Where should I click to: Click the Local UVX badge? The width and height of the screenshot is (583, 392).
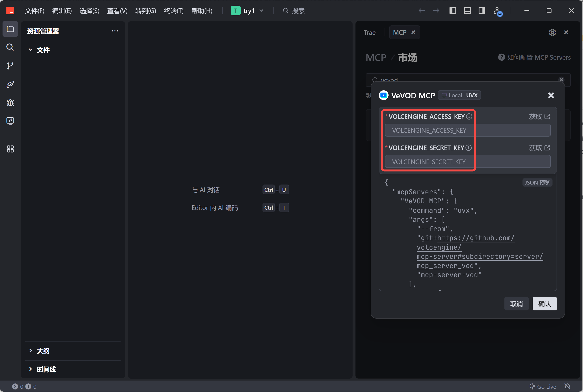459,95
